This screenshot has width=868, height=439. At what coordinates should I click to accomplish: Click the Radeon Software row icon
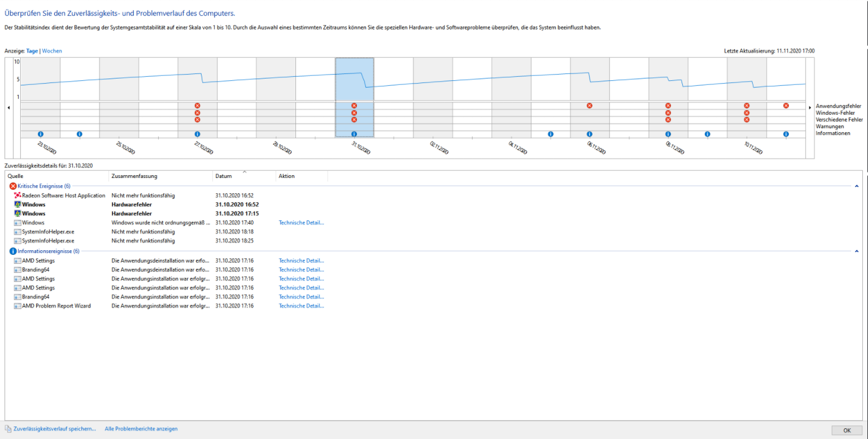click(x=18, y=195)
